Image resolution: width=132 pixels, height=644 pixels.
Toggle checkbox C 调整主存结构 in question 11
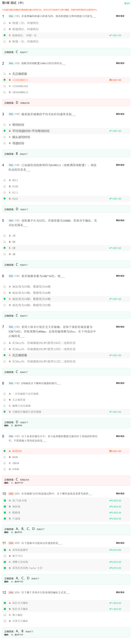click(5, 562)
